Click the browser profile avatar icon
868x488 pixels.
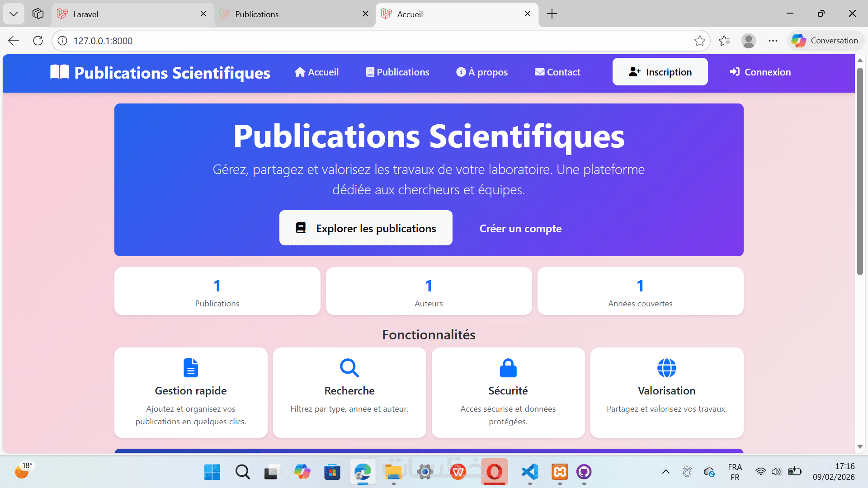[x=748, y=41]
